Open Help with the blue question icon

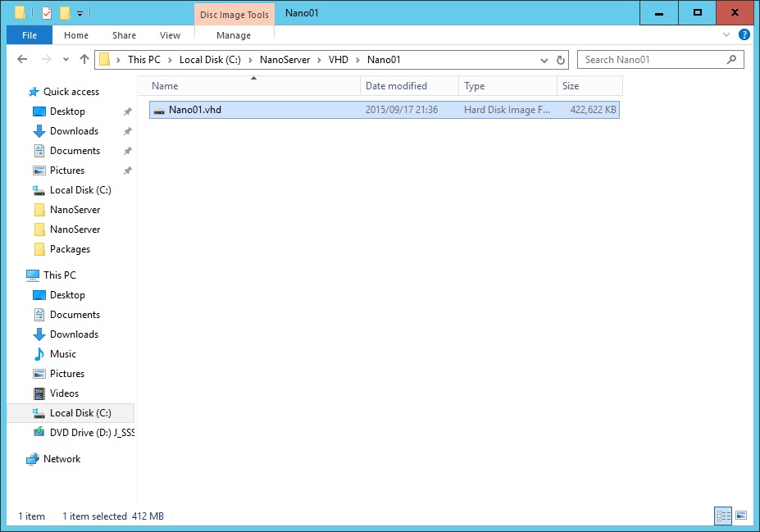pos(744,34)
